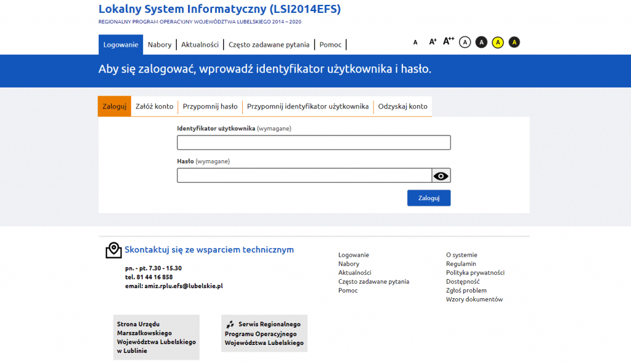Select the largest font size A++ icon
631x364 pixels.
pos(449,41)
